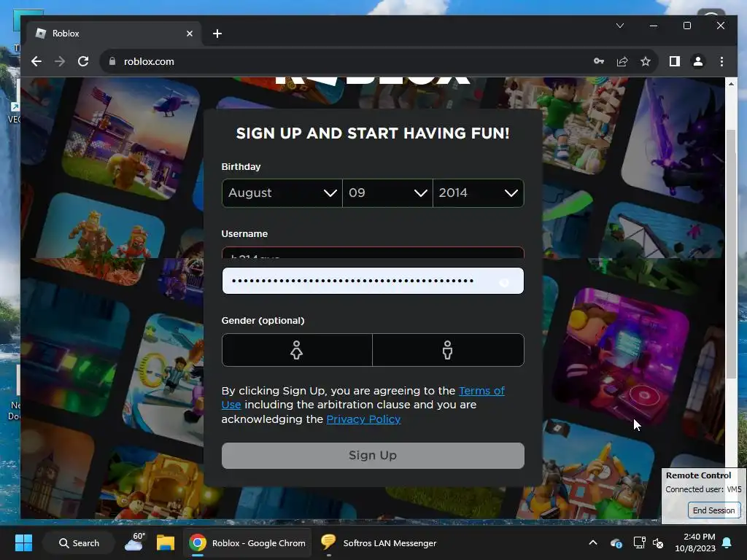This screenshot has width=747, height=560.
Task: Open the birthday year dropdown showing 2014
Action: (x=479, y=192)
